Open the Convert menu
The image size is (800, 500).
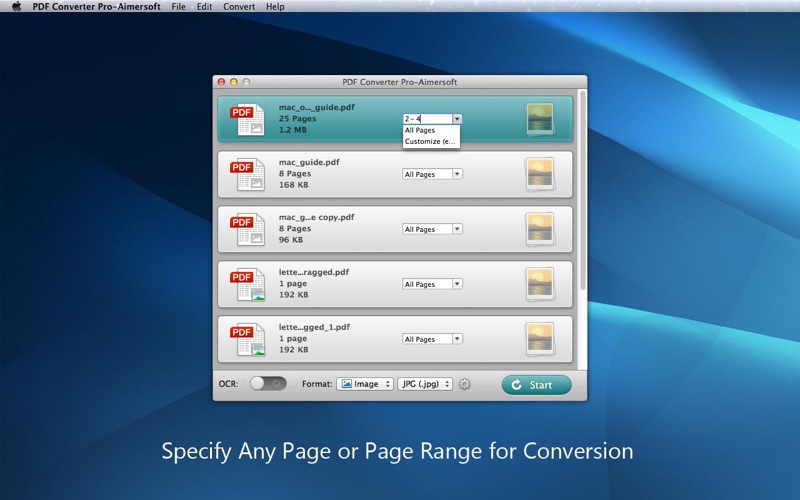point(239,6)
